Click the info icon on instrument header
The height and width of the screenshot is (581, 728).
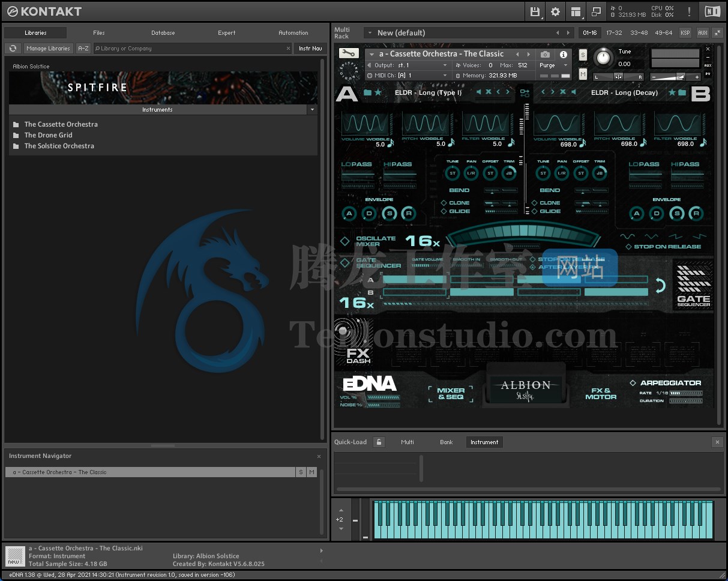[x=563, y=55]
